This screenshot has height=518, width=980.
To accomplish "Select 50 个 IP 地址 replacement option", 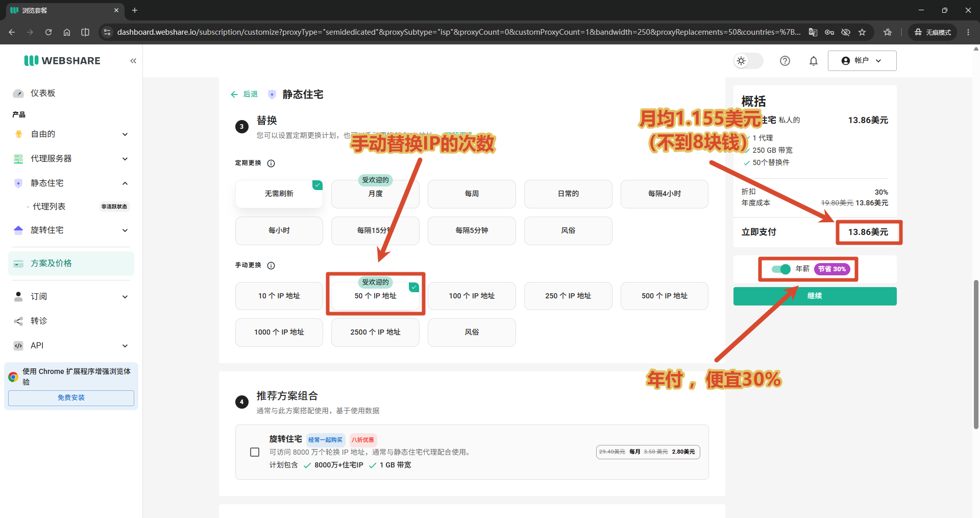I will click(375, 296).
